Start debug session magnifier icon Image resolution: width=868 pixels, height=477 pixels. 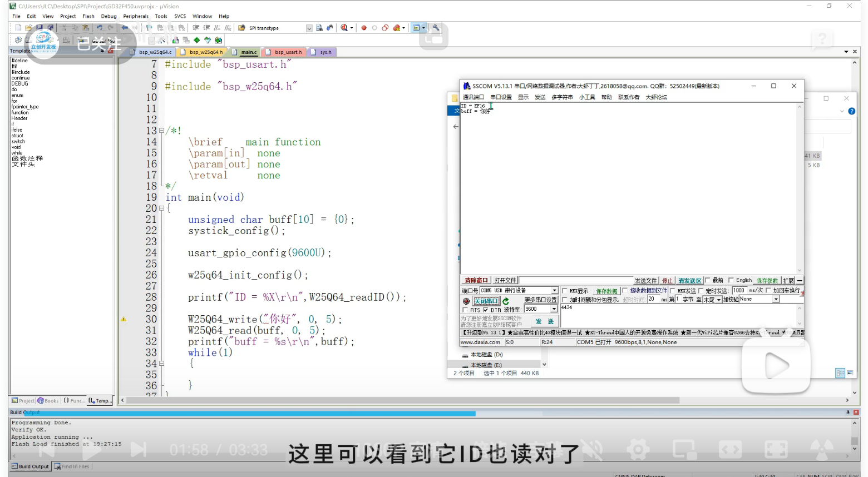coord(344,27)
